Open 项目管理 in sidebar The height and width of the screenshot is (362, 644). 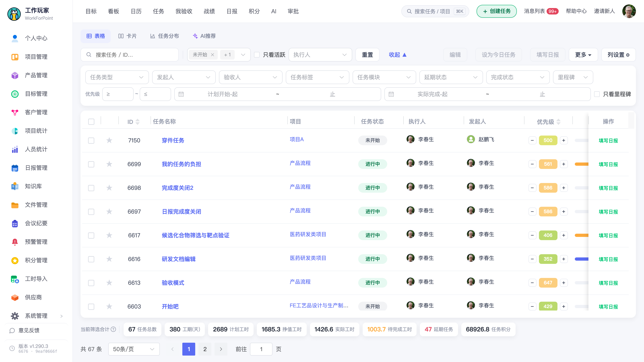[x=36, y=57]
